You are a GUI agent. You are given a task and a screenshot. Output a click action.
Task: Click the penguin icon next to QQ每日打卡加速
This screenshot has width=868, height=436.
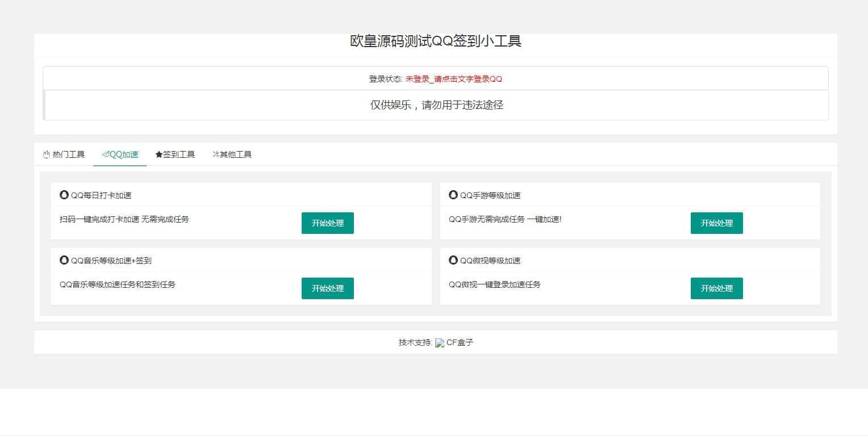click(x=64, y=195)
